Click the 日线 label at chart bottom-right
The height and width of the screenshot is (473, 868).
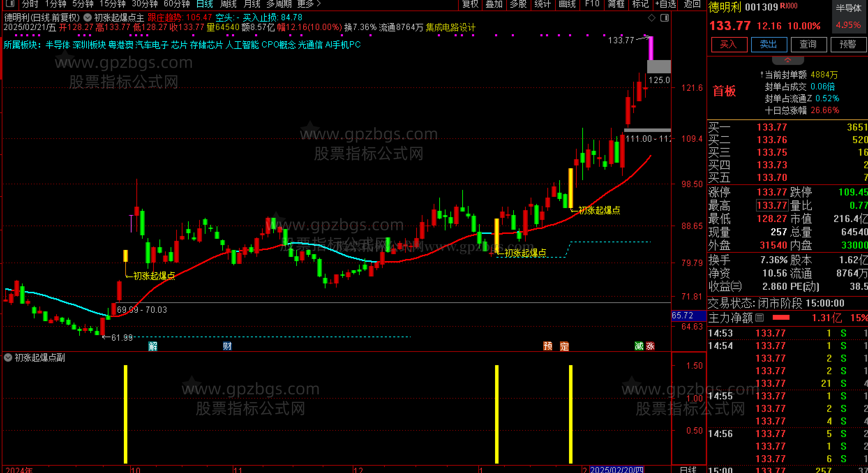pos(688,470)
